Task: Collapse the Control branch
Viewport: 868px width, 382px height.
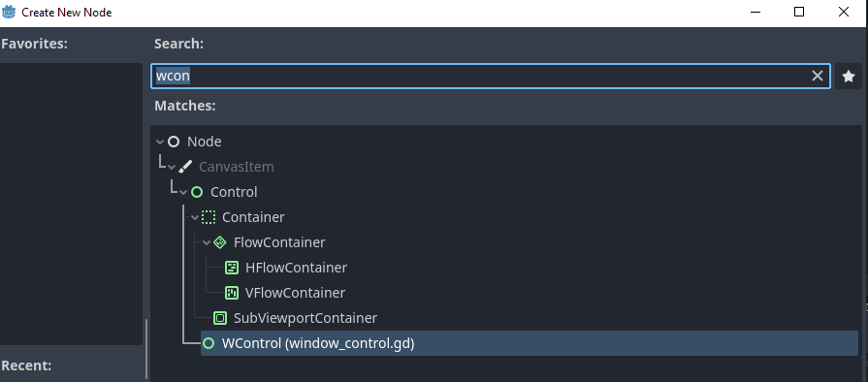Action: 184,193
